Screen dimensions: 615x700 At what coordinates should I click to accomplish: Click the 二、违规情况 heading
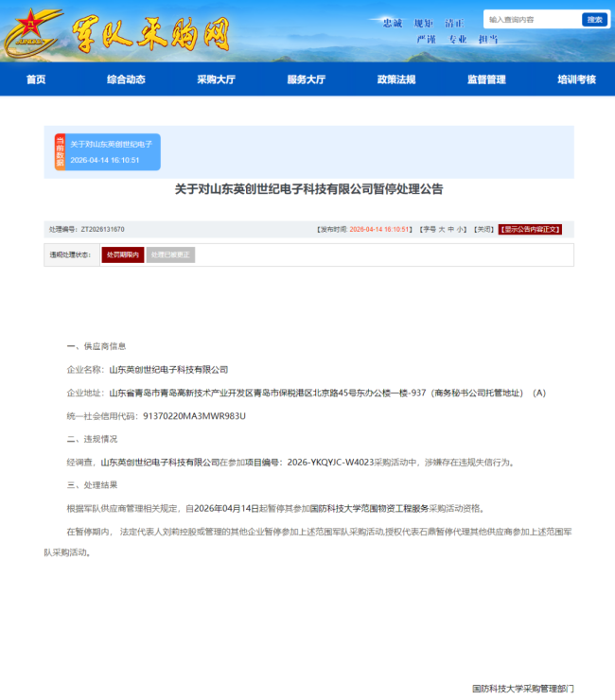[92, 439]
